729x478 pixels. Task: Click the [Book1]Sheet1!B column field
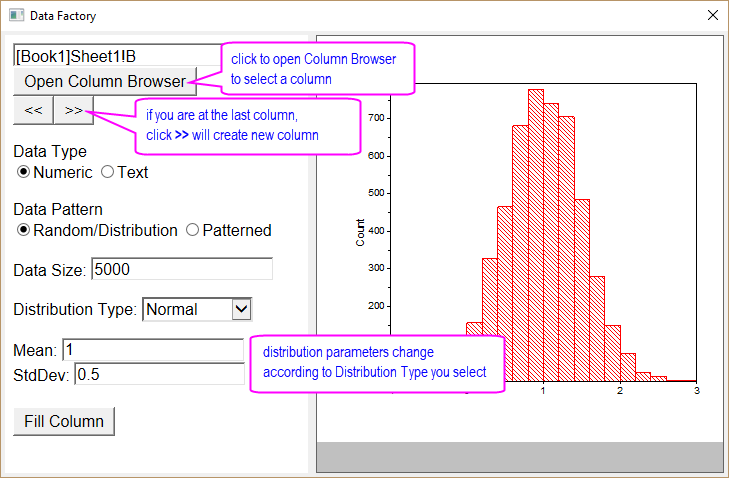pyautogui.click(x=117, y=56)
